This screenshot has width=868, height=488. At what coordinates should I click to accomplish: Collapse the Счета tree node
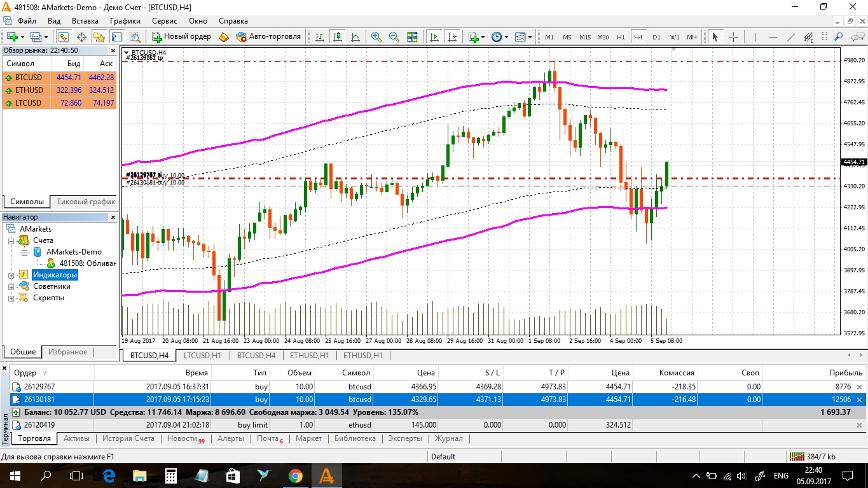click(11, 241)
